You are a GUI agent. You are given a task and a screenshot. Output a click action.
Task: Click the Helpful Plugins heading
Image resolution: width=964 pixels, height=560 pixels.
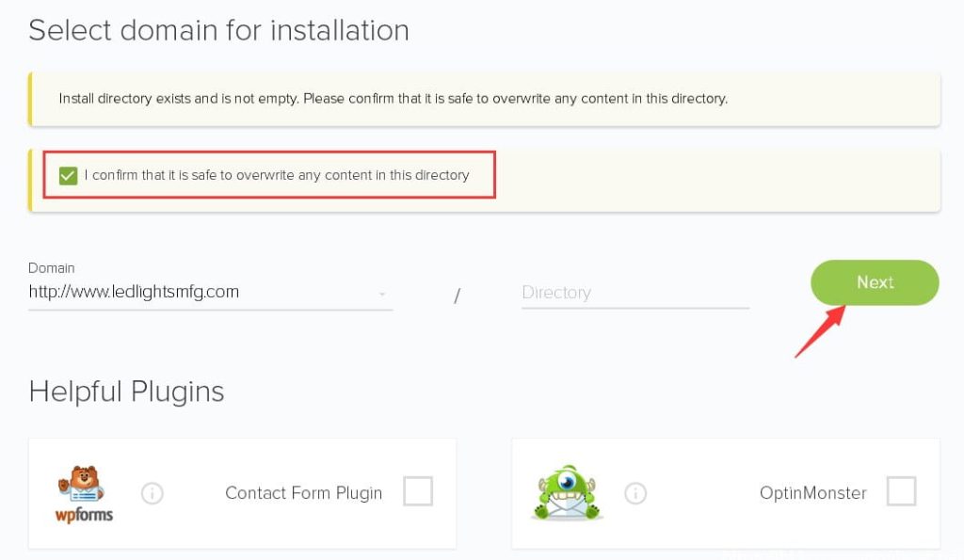[x=127, y=391]
